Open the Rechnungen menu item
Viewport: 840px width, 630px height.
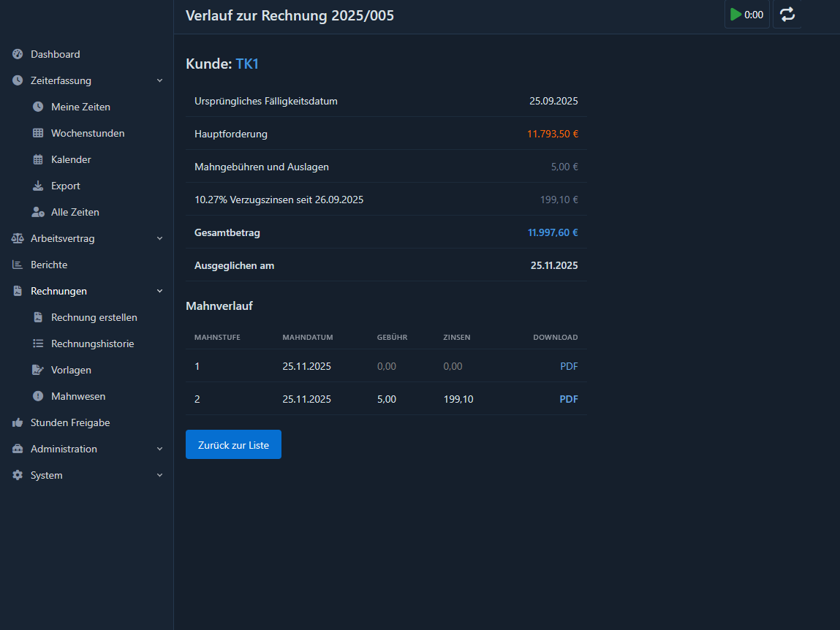click(x=57, y=291)
